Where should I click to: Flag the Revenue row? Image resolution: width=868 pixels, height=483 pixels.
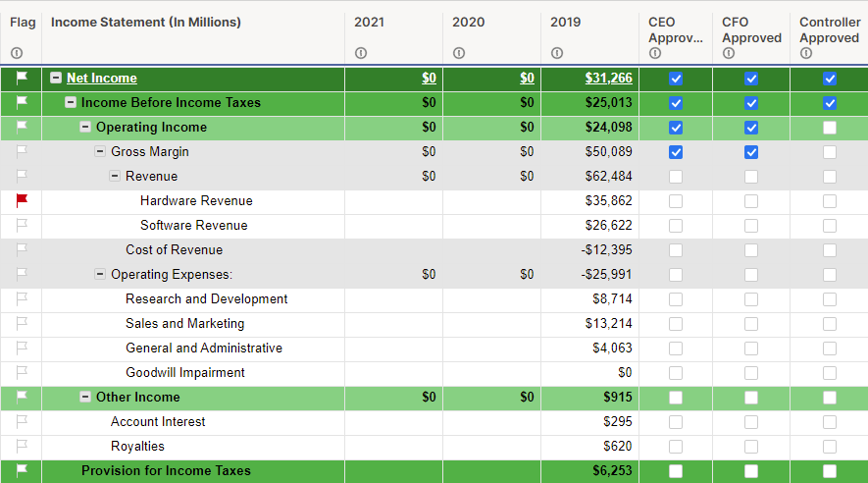point(22,176)
